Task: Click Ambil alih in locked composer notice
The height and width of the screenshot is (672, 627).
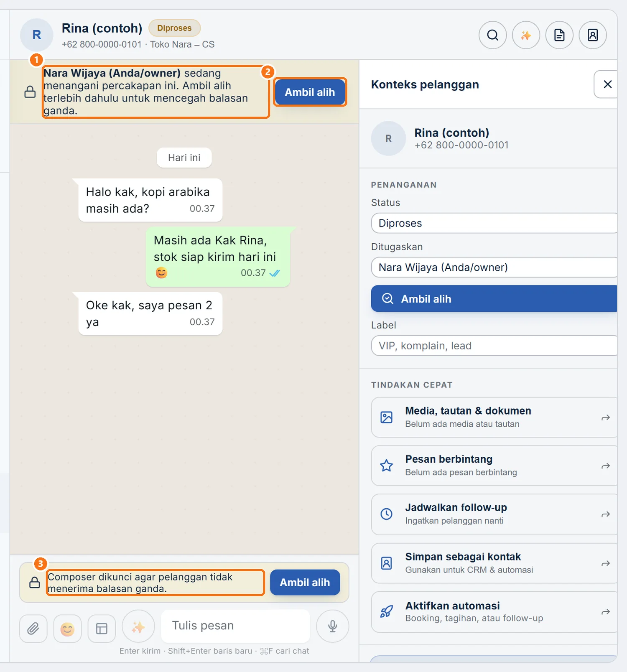Action: (x=305, y=582)
